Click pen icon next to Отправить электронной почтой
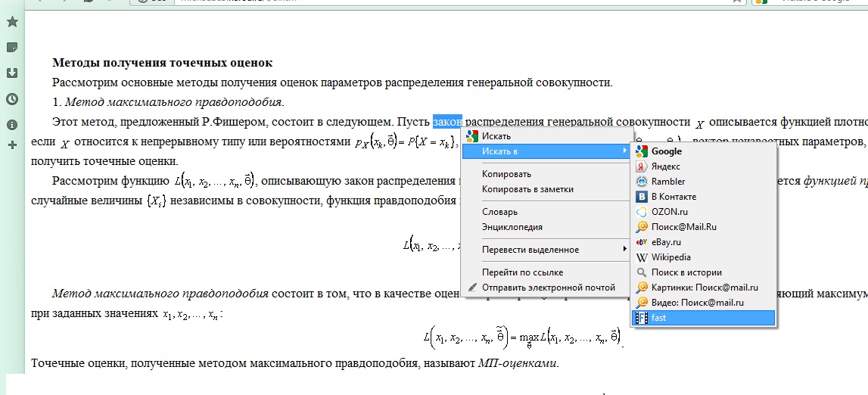 click(471, 288)
